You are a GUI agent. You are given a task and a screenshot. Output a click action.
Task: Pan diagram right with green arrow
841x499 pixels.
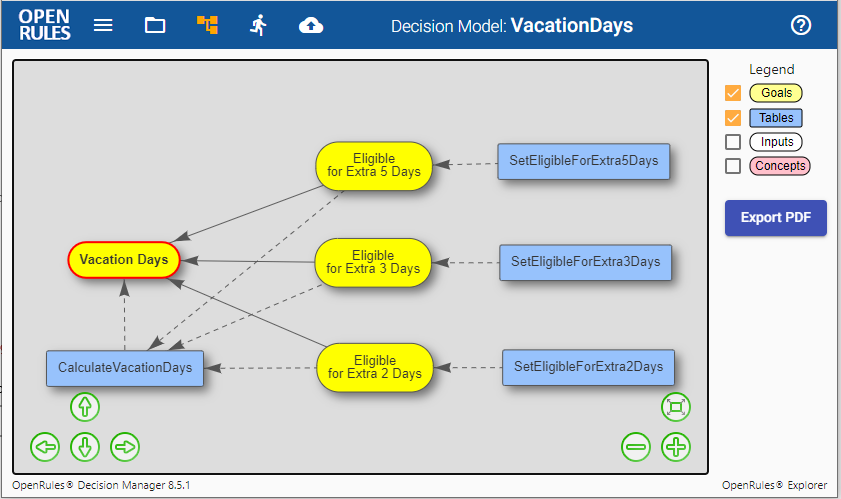tap(125, 447)
